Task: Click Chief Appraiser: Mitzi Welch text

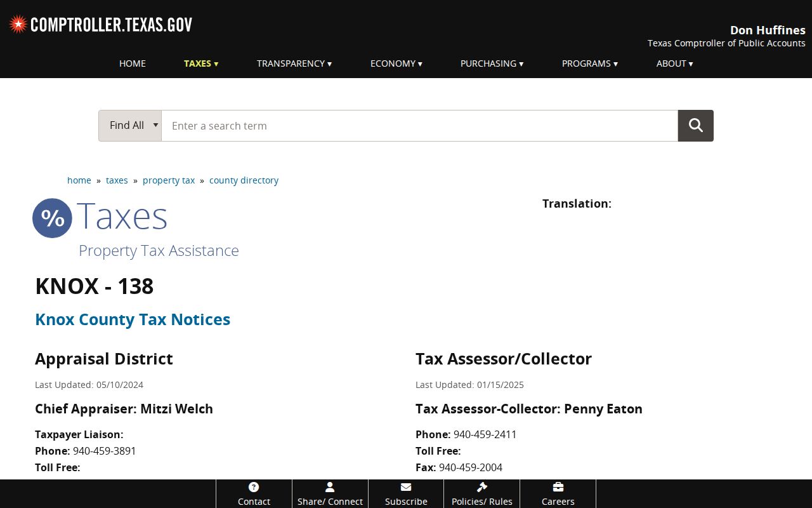Action: coord(124,409)
